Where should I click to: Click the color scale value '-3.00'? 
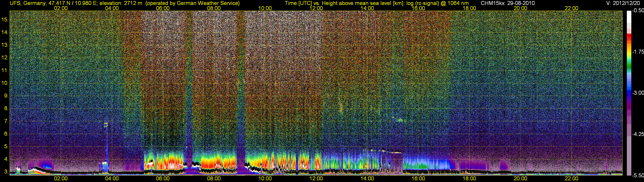click(638, 93)
